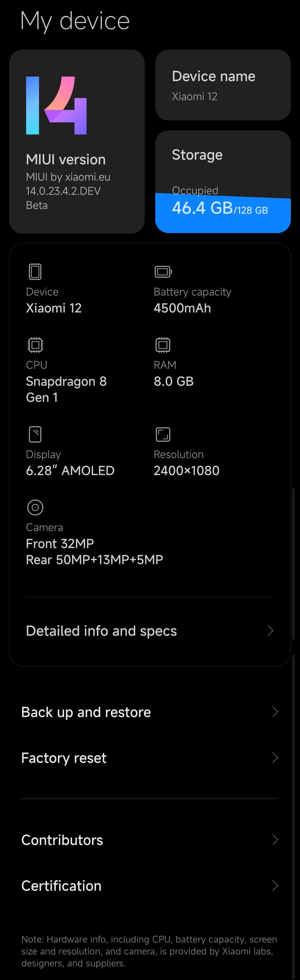
Task: Click the Factory reset chevron arrow
Action: [275, 757]
